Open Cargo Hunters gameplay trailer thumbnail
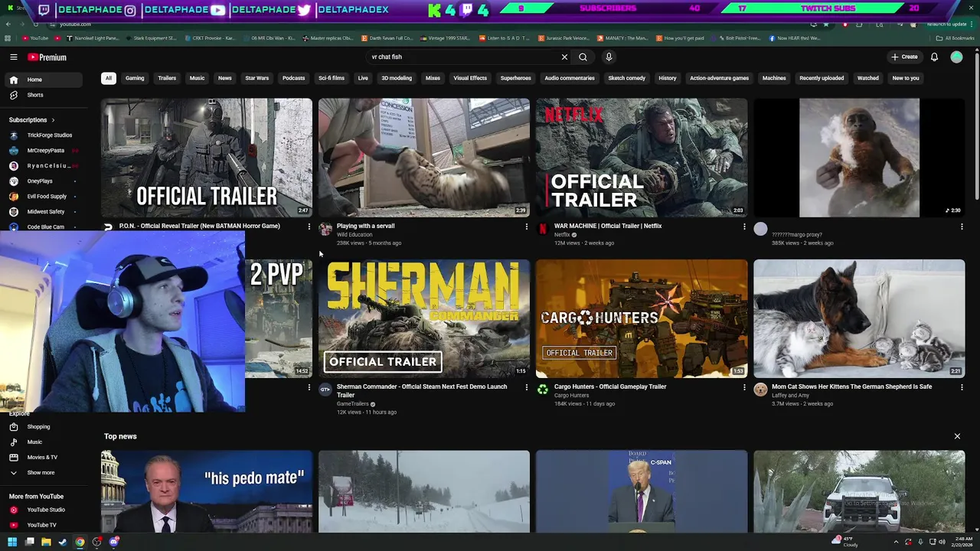This screenshot has width=980, height=551. [642, 318]
